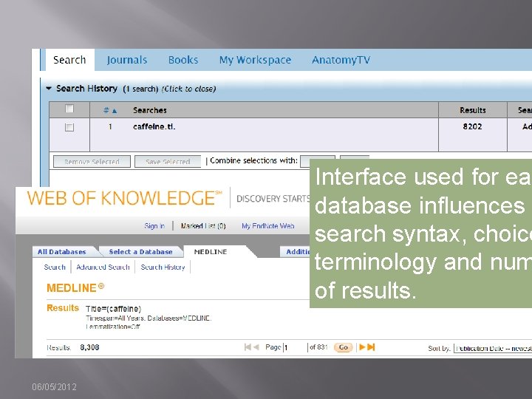Open the Search History link
Image resolution: width=532 pixels, height=399 pixels.
[x=163, y=267]
